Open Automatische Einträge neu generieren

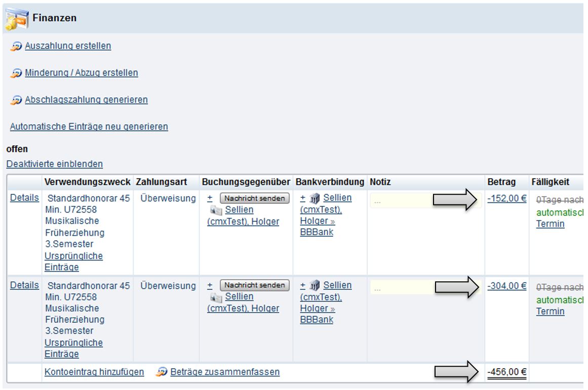(89, 126)
